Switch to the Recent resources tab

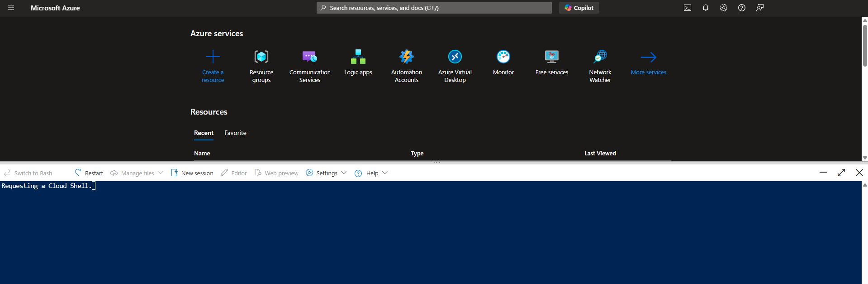pos(204,133)
